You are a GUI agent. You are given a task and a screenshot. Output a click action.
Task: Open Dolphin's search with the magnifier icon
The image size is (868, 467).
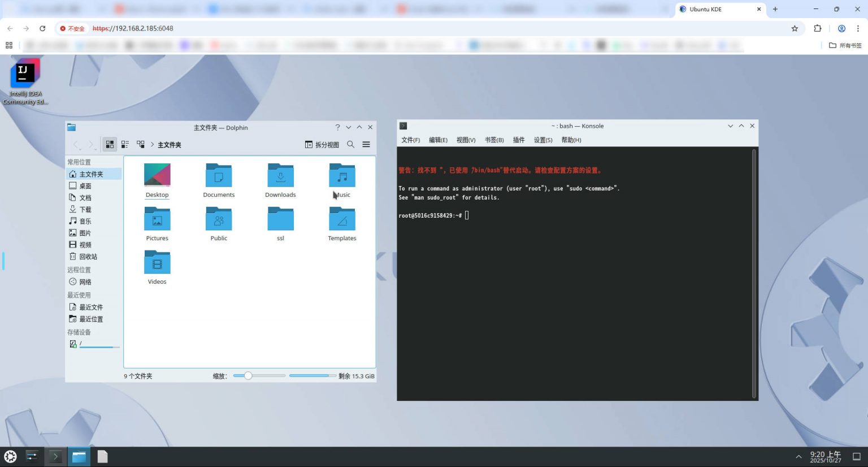point(351,144)
